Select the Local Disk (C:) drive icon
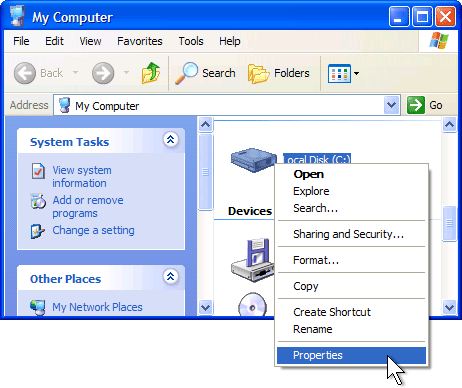This screenshot has width=462, height=388. point(254,160)
